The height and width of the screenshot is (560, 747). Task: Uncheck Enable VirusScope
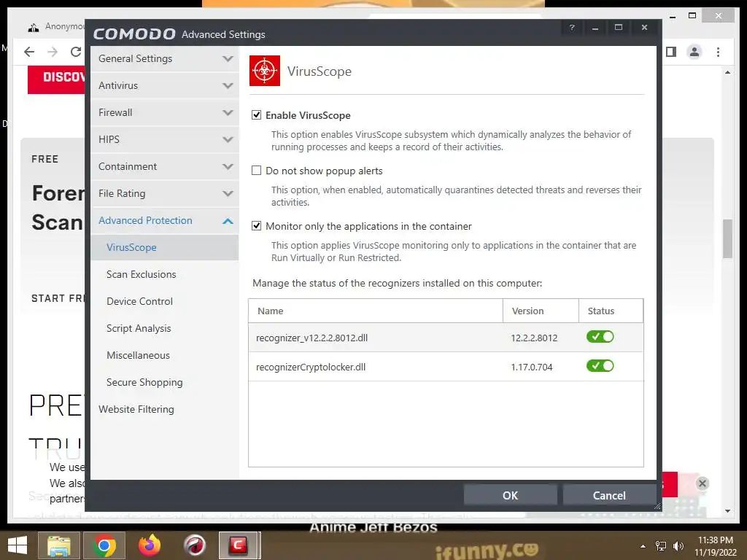(x=256, y=115)
